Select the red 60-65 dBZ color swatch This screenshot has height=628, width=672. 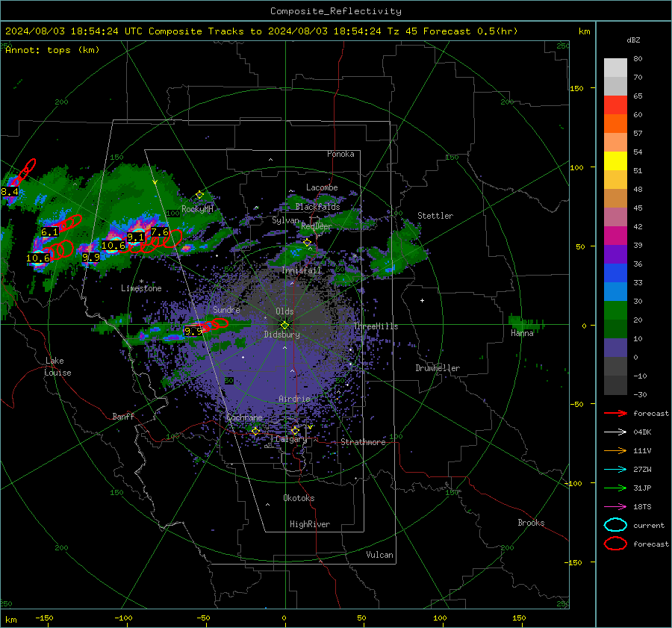[615, 105]
